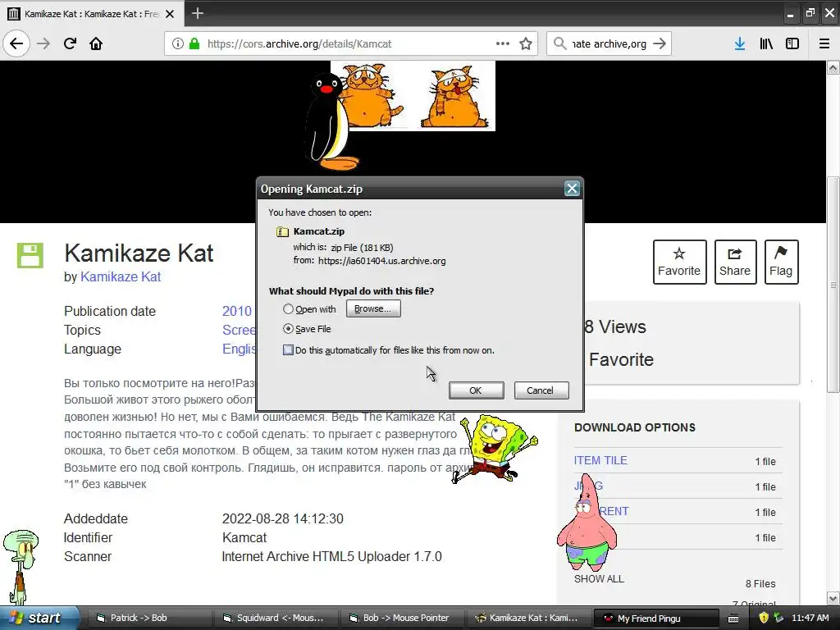This screenshot has height=630, width=840.
Task: Click Browse button in download dialog
Action: coord(373,308)
